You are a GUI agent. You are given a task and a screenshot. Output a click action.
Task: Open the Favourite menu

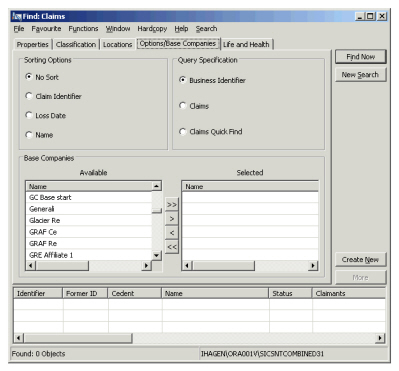[46, 29]
